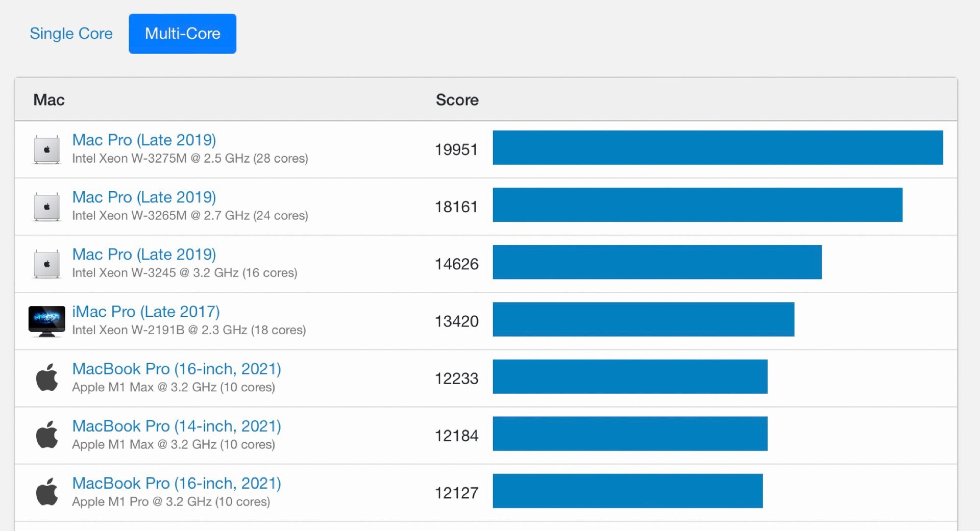The width and height of the screenshot is (980, 531).
Task: Click the blue bar for score 19951
Action: coord(717,147)
